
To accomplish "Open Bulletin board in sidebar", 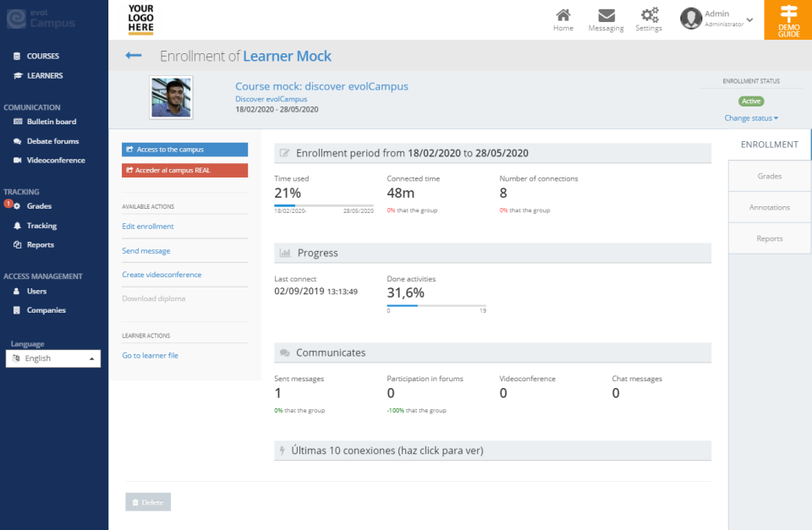I will pyautogui.click(x=51, y=122).
